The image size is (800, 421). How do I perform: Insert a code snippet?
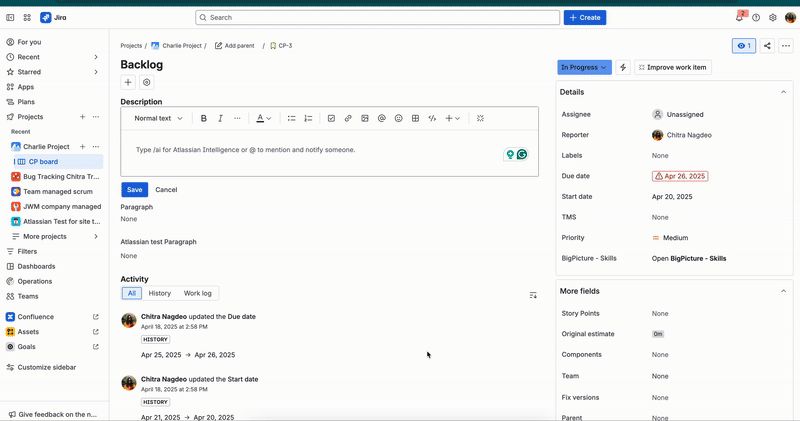coord(432,118)
